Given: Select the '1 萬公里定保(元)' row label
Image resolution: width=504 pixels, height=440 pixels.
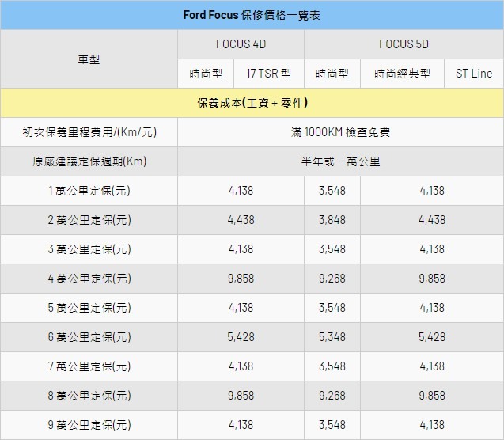Looking at the screenshot, I should click(x=89, y=191).
